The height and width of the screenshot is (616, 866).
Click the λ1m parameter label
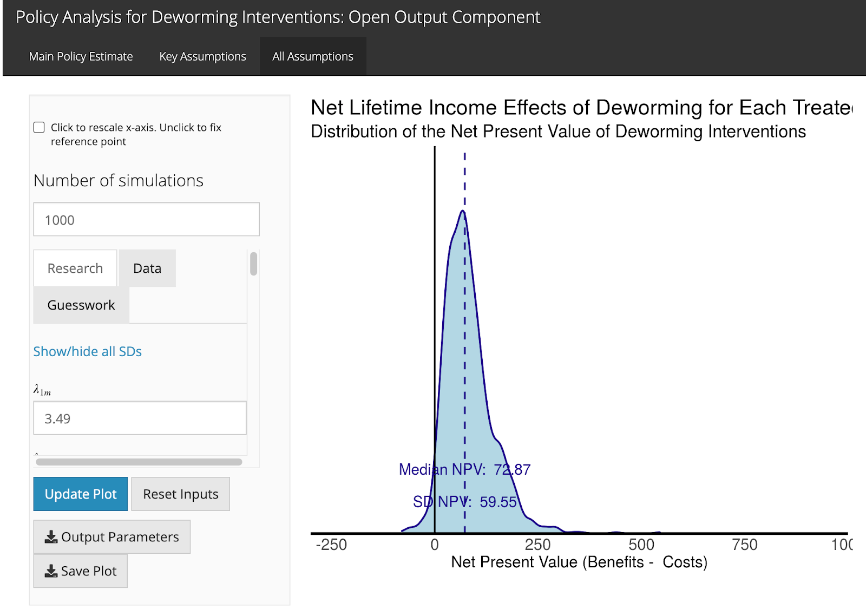click(42, 390)
